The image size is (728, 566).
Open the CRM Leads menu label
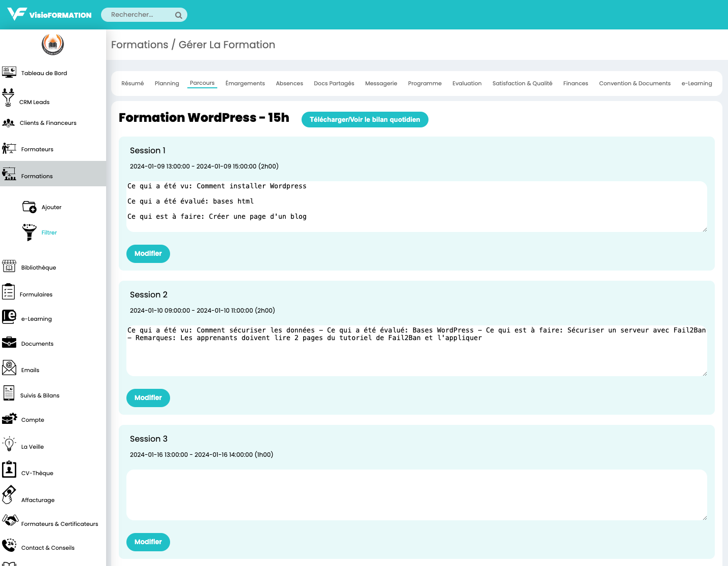point(35,102)
